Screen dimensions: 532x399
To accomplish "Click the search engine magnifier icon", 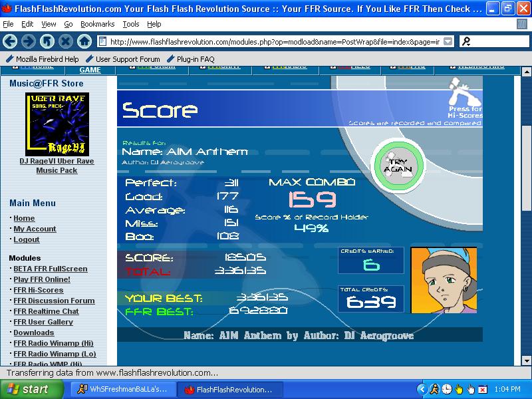I will point(466,42).
